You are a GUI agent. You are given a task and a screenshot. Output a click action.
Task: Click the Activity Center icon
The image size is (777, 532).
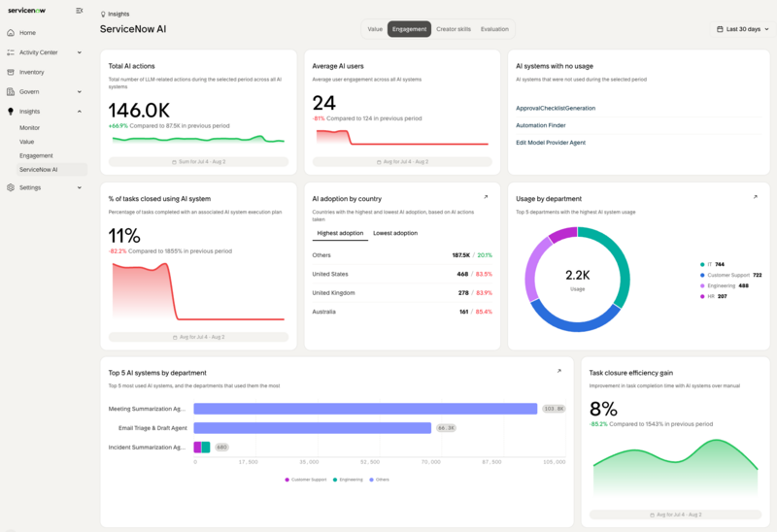pyautogui.click(x=11, y=52)
